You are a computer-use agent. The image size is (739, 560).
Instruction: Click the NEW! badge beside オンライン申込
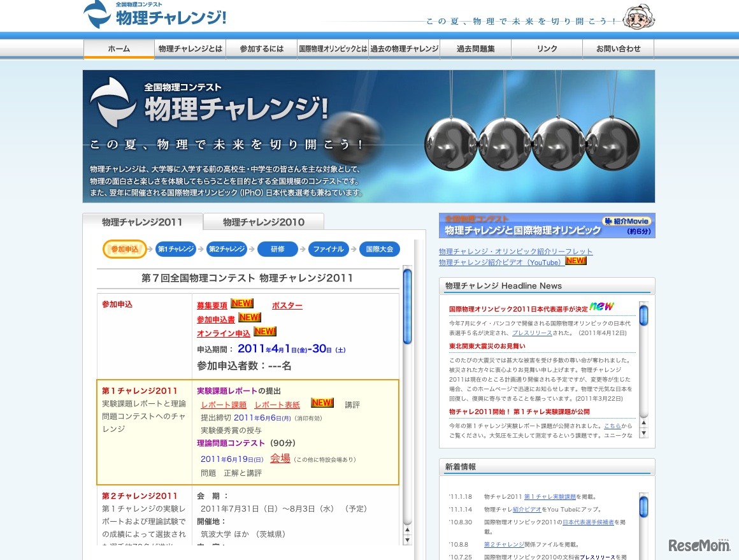tap(264, 331)
